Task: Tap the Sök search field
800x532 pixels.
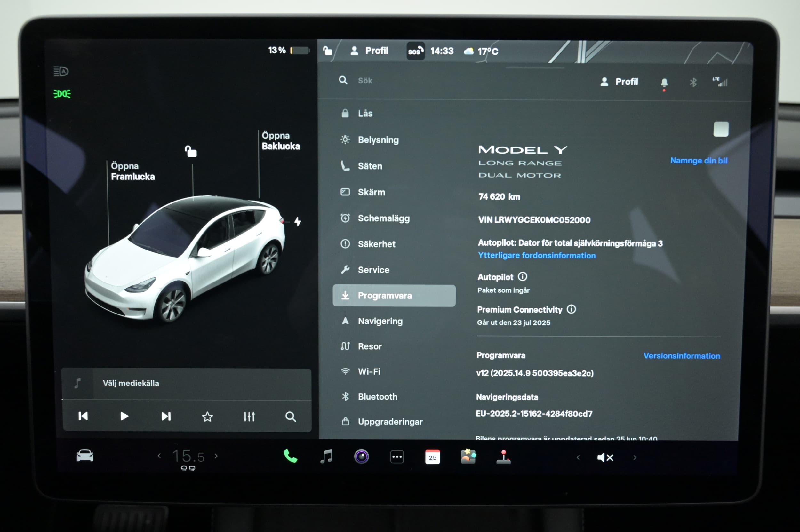Action: tap(365, 81)
